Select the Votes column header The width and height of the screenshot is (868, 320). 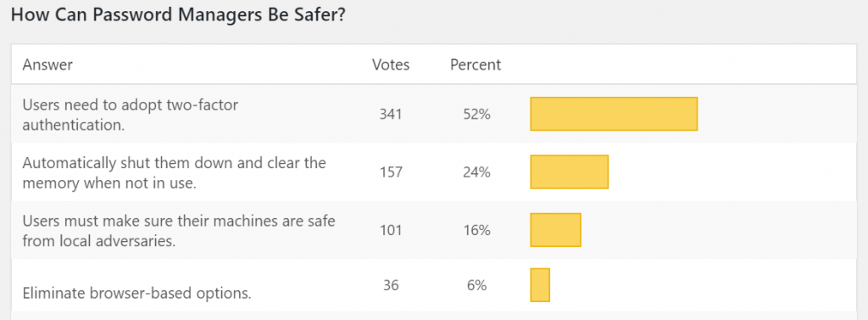point(391,65)
